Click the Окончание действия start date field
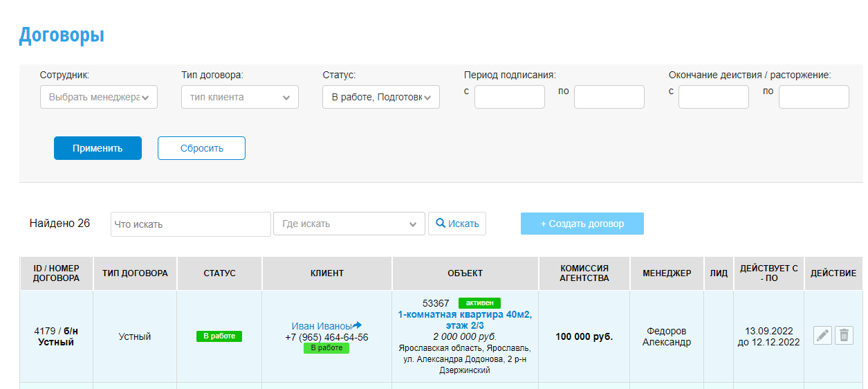 pos(714,97)
